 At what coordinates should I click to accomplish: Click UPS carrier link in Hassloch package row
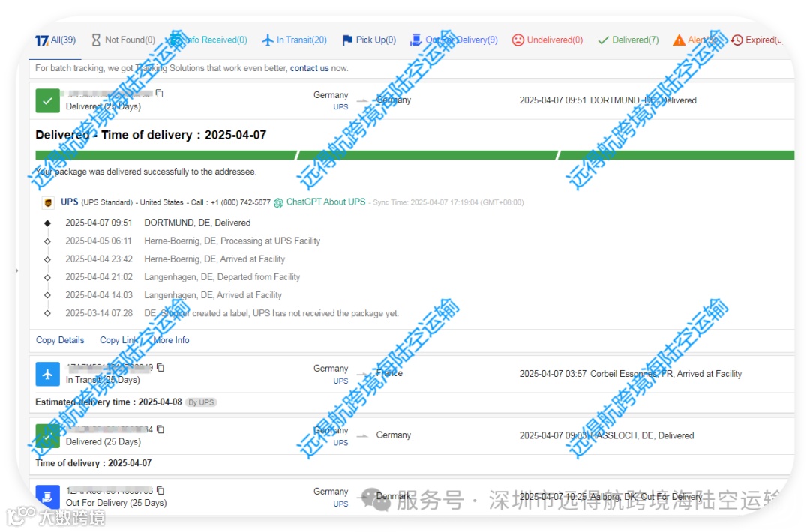click(x=341, y=443)
